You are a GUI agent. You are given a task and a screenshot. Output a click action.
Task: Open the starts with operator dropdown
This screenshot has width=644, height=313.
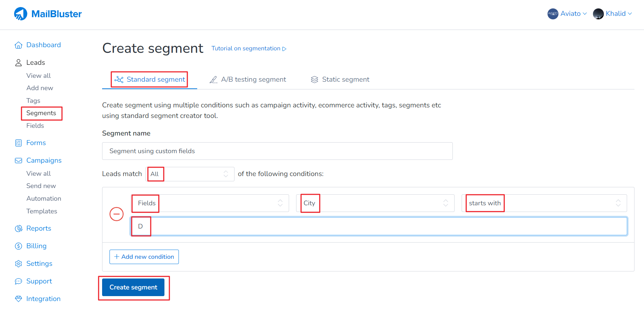pos(544,203)
